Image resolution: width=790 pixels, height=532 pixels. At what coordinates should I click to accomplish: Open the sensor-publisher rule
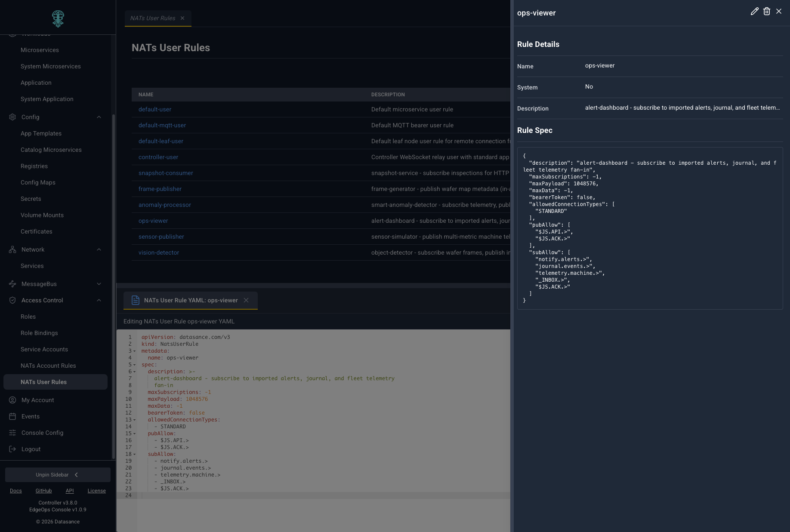pyautogui.click(x=161, y=237)
